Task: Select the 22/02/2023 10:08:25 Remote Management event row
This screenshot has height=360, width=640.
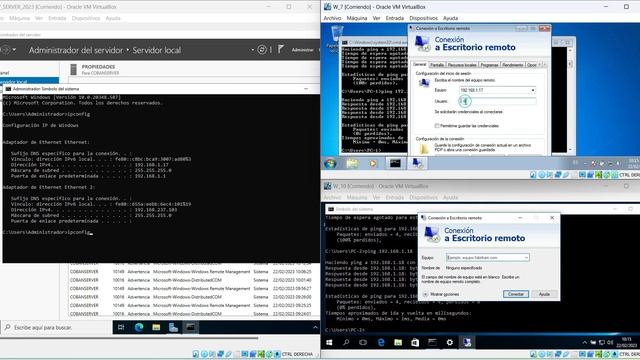Action: [x=192, y=271]
